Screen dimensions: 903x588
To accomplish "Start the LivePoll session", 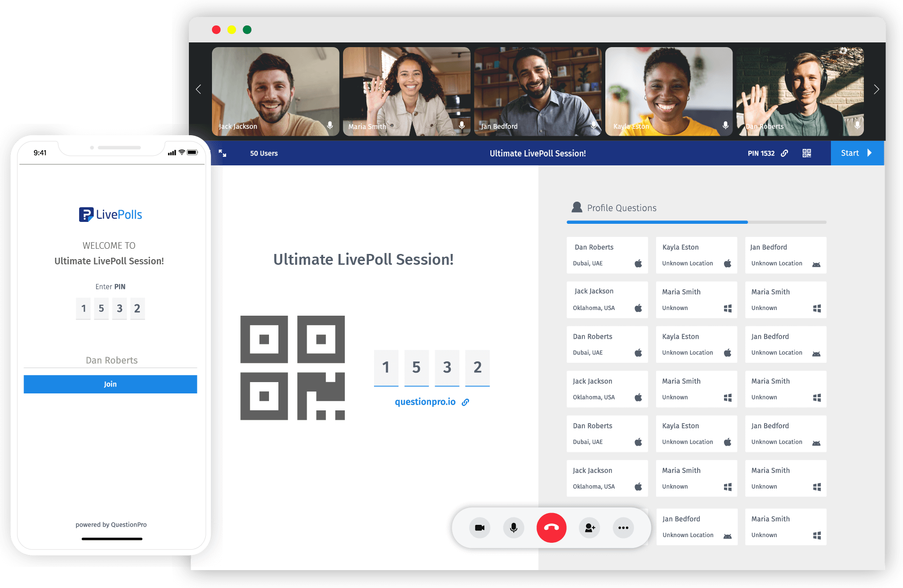I will point(857,153).
